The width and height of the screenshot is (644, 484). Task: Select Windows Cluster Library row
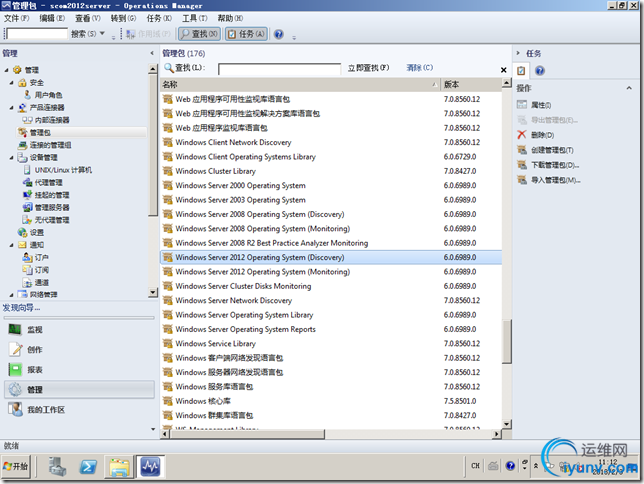tap(331, 171)
